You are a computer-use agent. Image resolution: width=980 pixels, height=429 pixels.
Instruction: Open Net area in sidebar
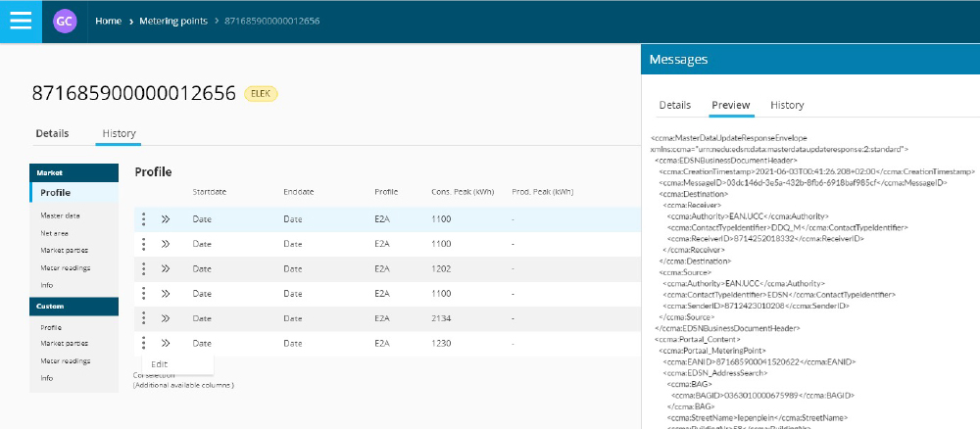pyautogui.click(x=54, y=233)
